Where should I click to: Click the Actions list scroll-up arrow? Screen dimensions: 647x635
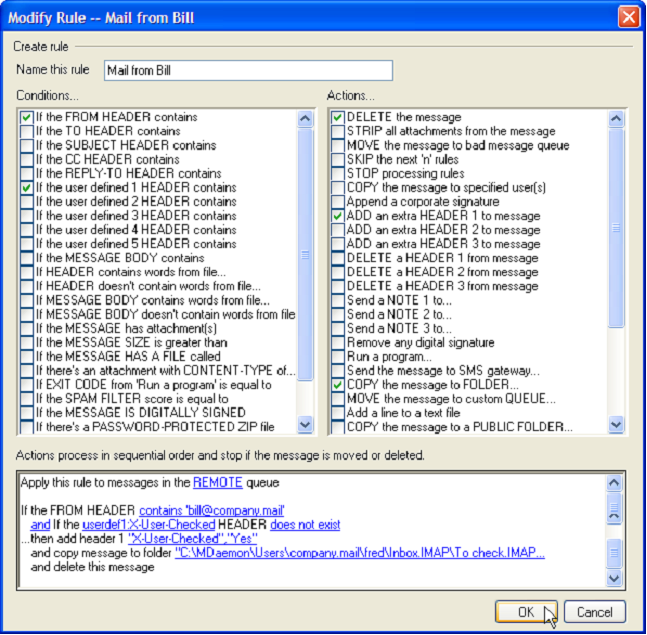point(616,119)
